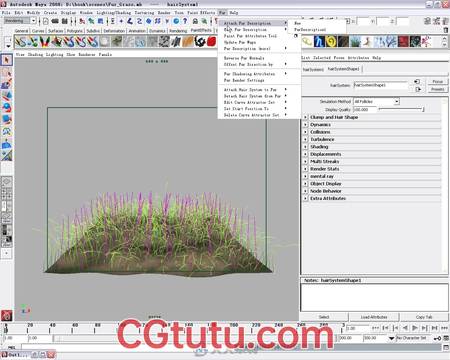Select Reverse Fur Normals menu item

(244, 58)
